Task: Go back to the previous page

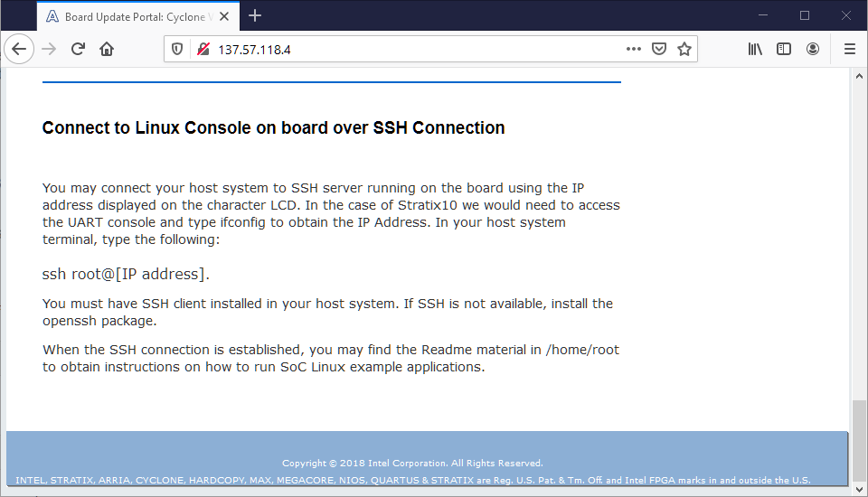Action: click(x=19, y=49)
